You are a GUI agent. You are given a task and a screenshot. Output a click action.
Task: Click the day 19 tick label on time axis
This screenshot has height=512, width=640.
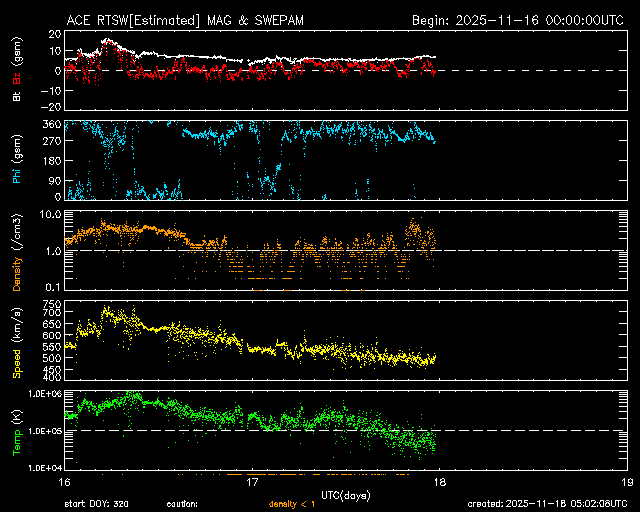click(626, 481)
